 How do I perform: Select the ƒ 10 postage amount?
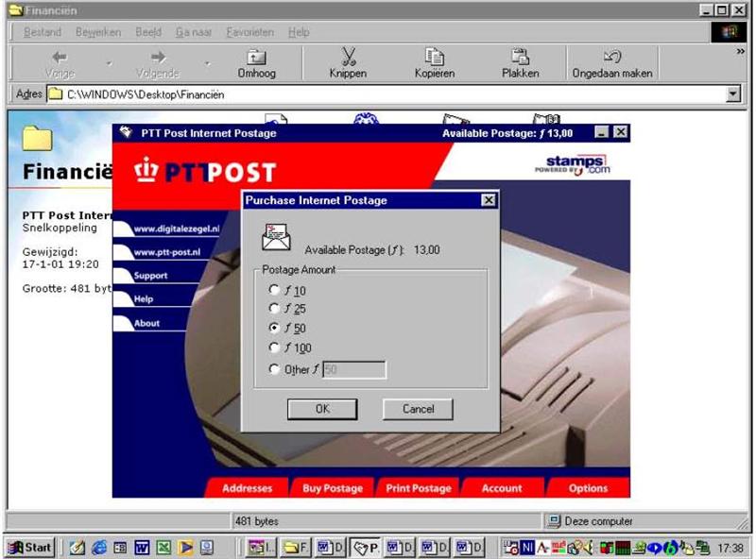tap(274, 290)
